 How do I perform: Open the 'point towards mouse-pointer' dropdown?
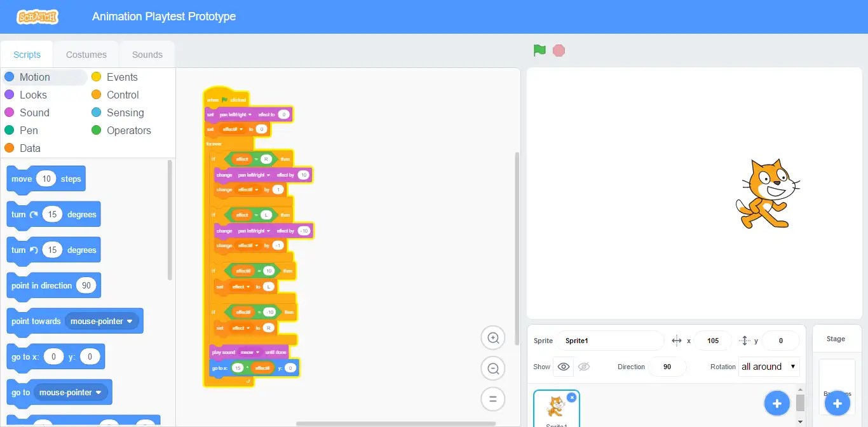click(102, 321)
